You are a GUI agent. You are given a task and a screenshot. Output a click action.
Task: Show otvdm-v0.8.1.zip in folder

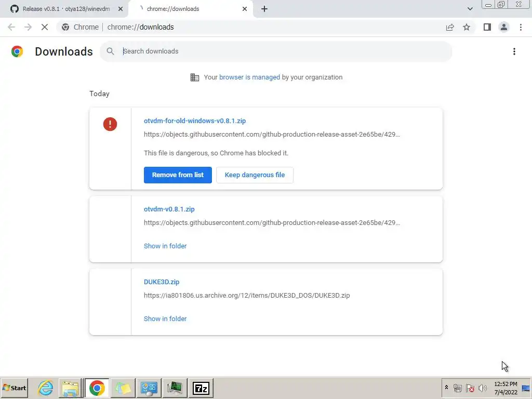(x=165, y=246)
